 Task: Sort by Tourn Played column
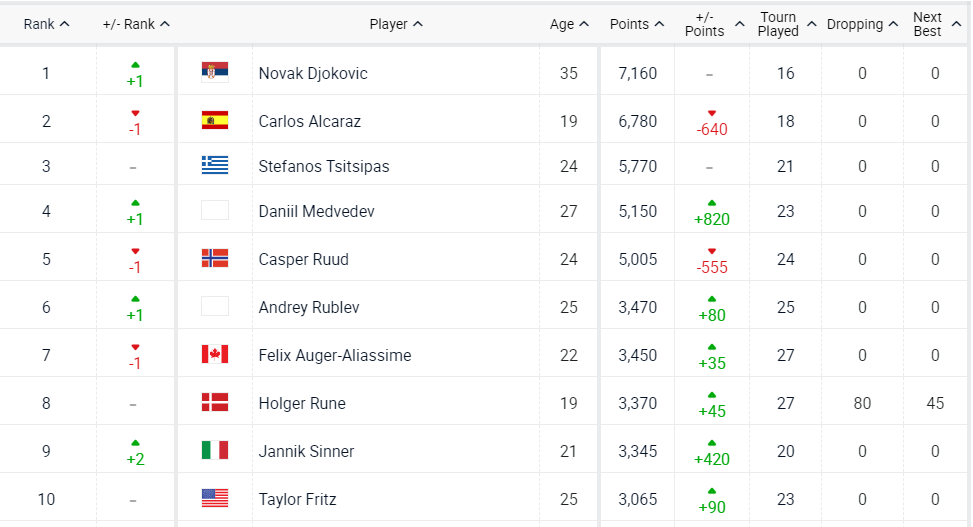tap(785, 24)
